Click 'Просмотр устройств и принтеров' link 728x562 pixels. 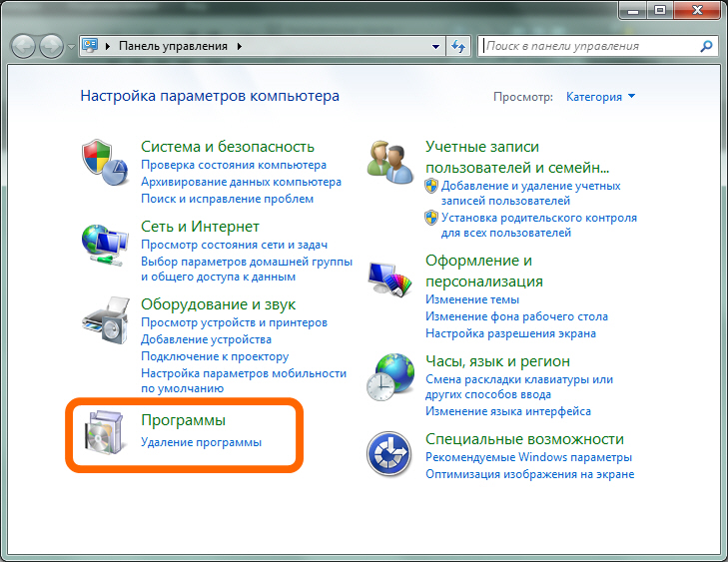pyautogui.click(x=234, y=322)
